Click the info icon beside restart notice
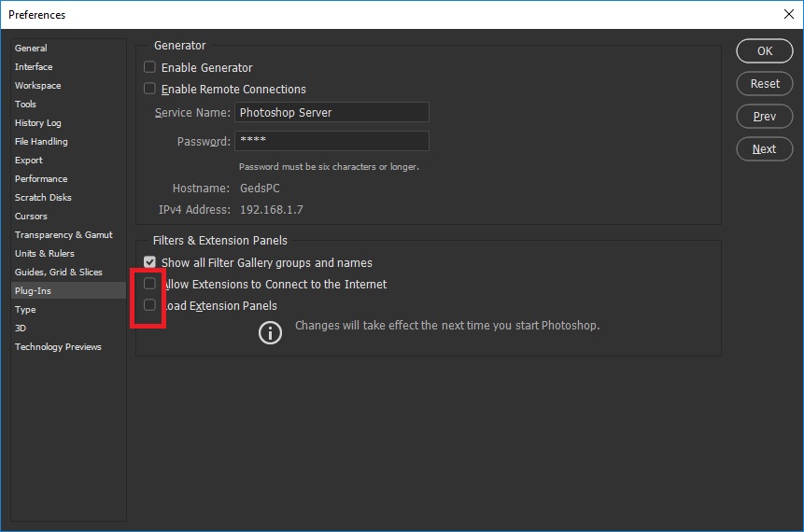The width and height of the screenshot is (804, 532). (x=270, y=332)
